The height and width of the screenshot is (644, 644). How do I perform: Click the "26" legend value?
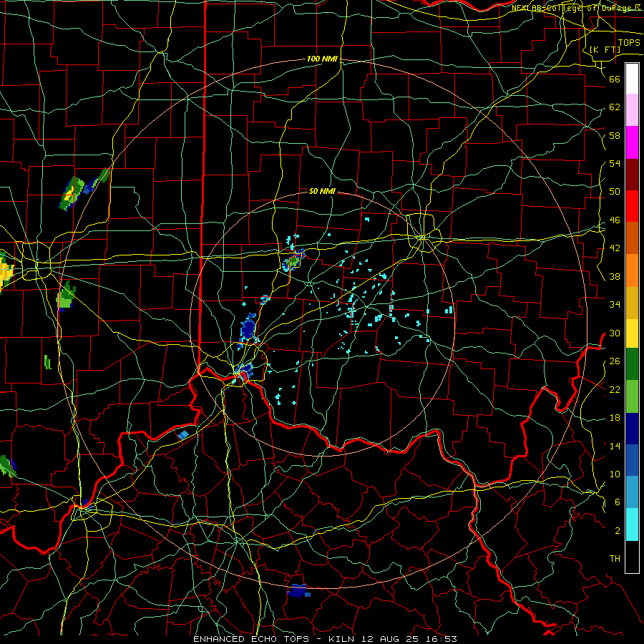(615, 361)
